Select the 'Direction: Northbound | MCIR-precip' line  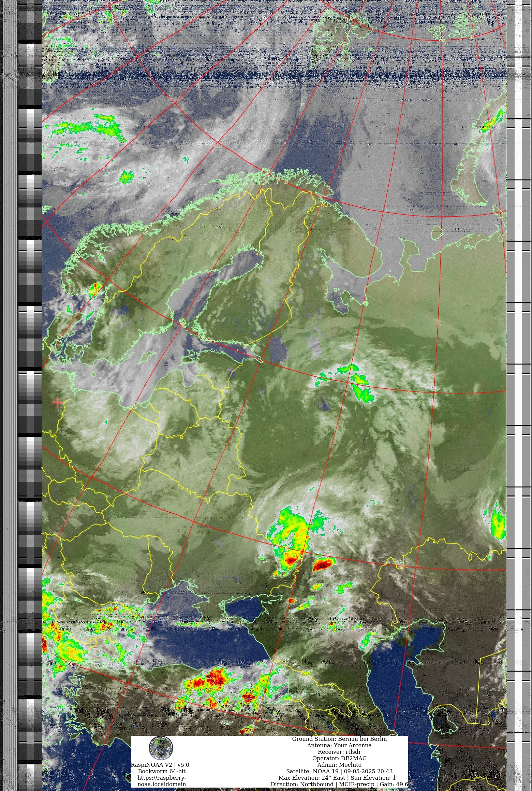click(339, 784)
